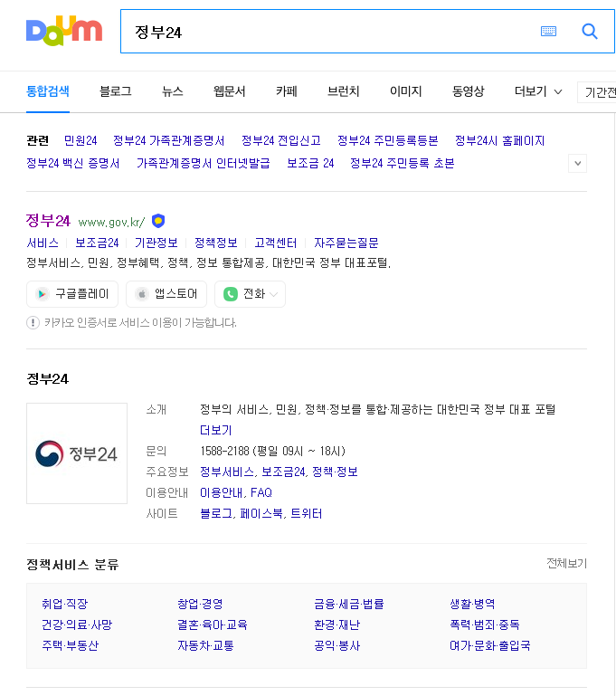Image resolution: width=616 pixels, height=696 pixels.
Task: Click the Daum logo
Action: click(x=64, y=31)
